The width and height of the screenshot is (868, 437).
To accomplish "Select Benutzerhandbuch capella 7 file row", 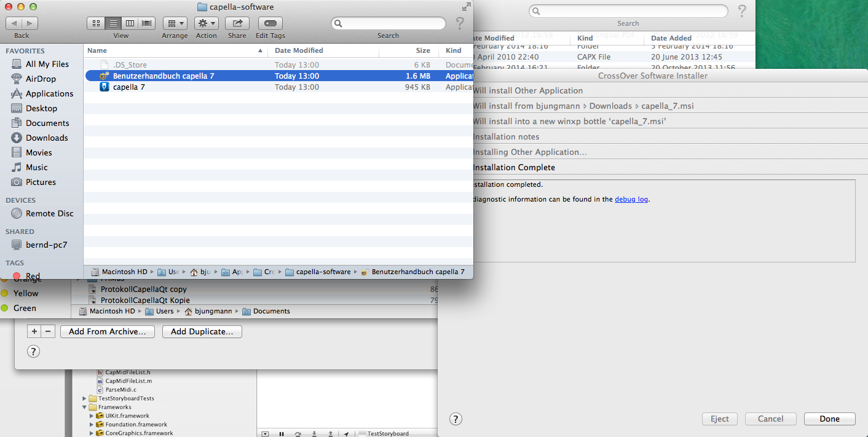I will point(278,76).
